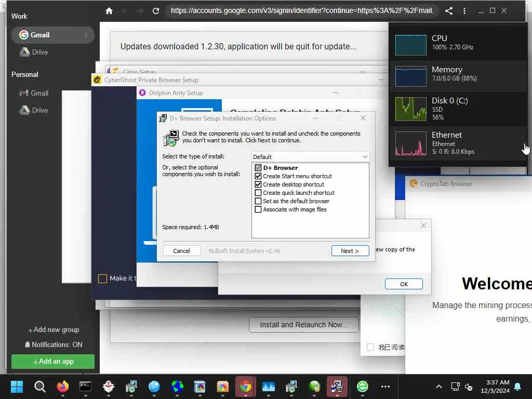Check Set as the default browser
This screenshot has height=399, width=532.
coord(258,201)
